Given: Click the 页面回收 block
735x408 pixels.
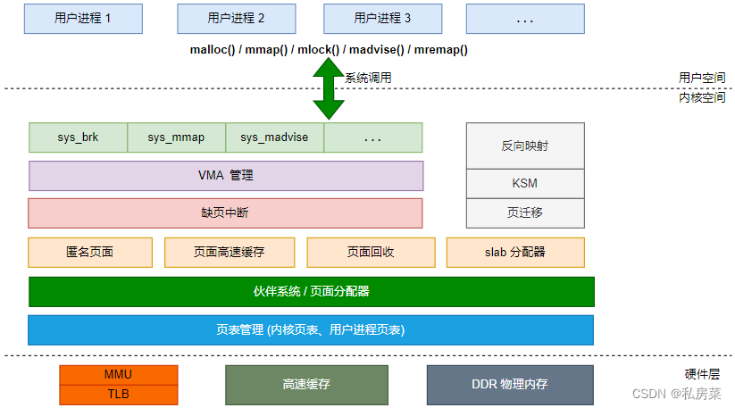Looking at the screenshot, I should pyautogui.click(x=371, y=252).
